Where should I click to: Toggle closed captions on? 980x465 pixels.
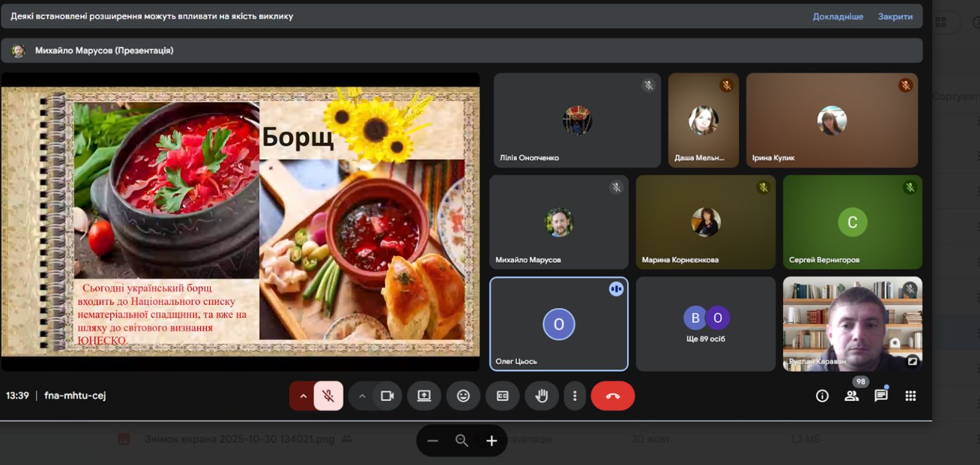[502, 396]
